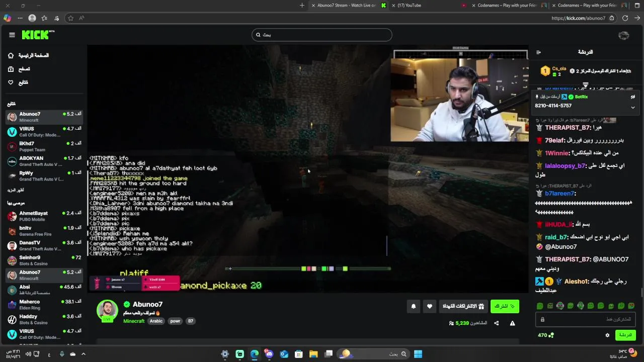Open the home page sidebar item
Screen dimensions: 644x362
click(28, 55)
